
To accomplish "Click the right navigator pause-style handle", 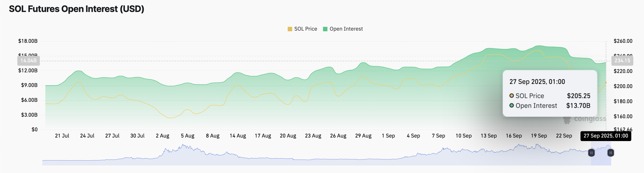I will pos(610,153).
